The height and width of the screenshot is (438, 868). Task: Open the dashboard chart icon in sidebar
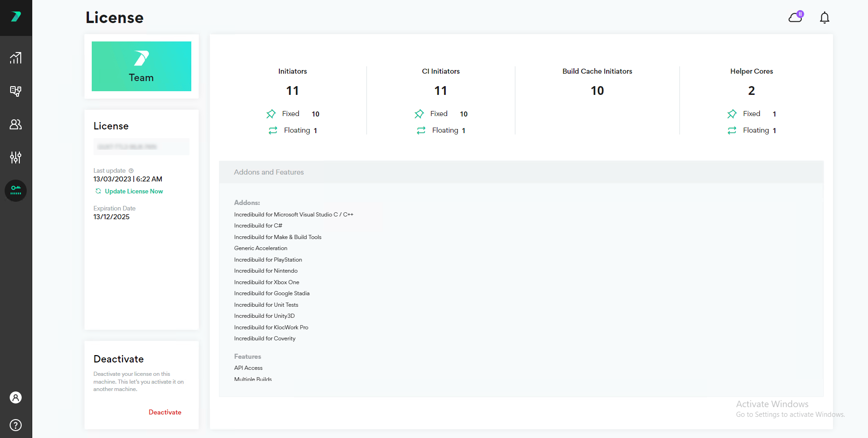click(16, 58)
